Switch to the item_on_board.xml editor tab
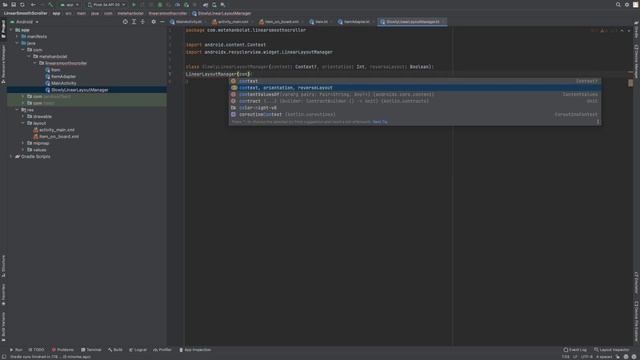Viewport: 640px width, 360px height. click(279, 22)
